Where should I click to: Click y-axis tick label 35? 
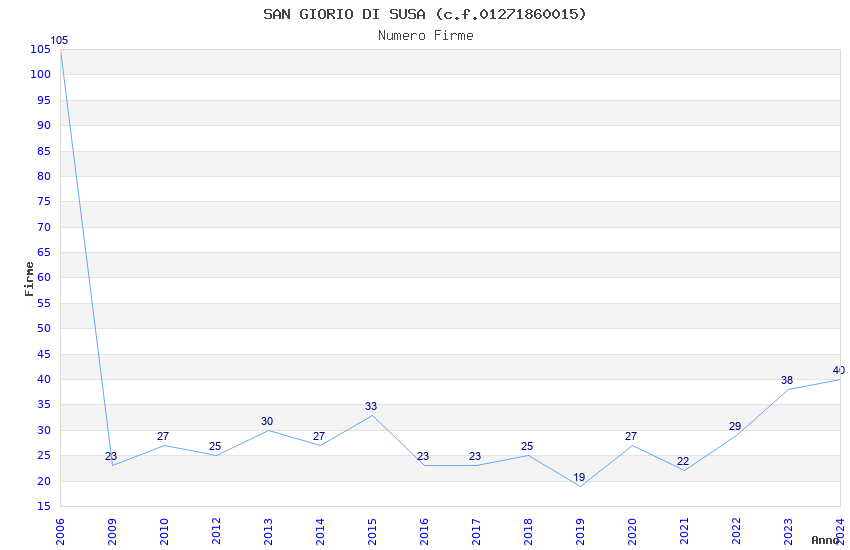pyautogui.click(x=43, y=405)
